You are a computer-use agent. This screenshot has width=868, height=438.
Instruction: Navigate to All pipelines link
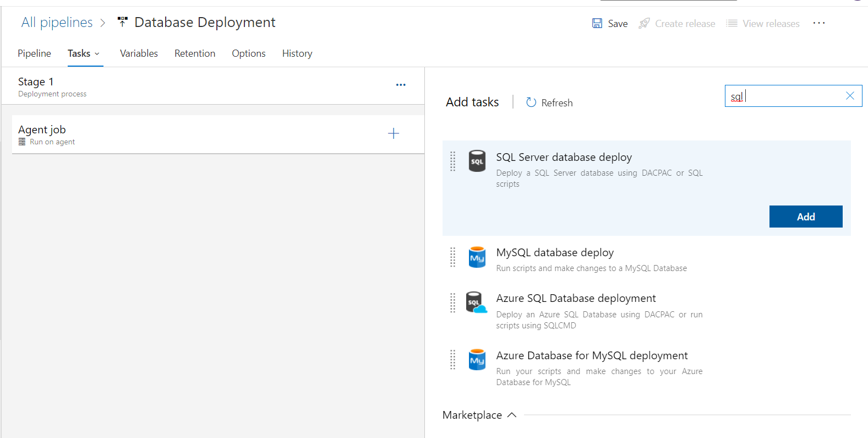tap(57, 23)
